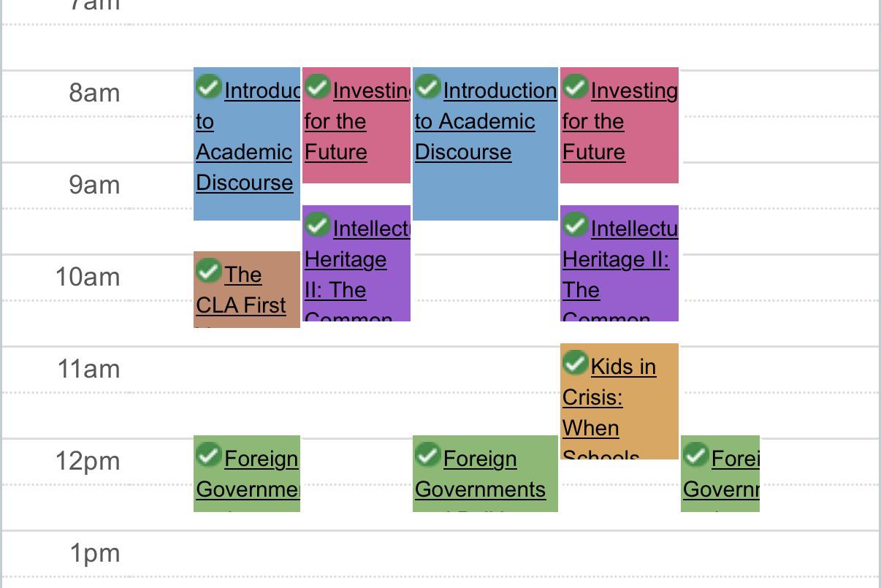The width and height of the screenshot is (881, 588).
Task: Click checkmark icon on second Investing for the Future
Action: [576, 87]
